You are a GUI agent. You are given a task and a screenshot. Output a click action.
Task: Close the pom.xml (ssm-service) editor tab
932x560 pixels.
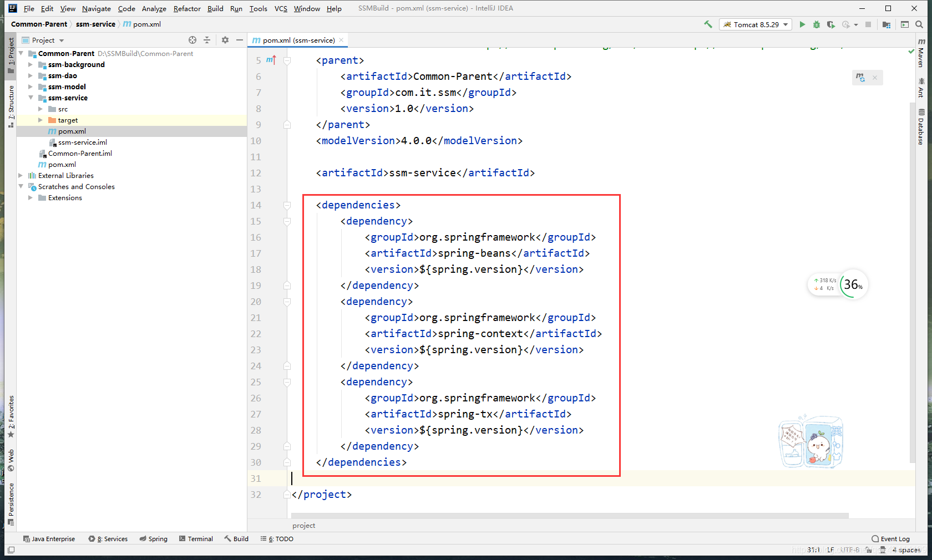tap(341, 40)
